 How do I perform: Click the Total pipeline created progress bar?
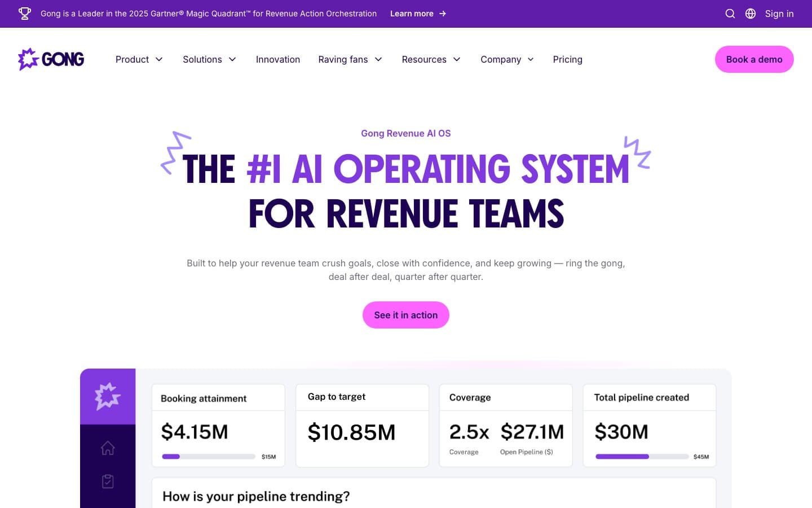click(x=642, y=457)
